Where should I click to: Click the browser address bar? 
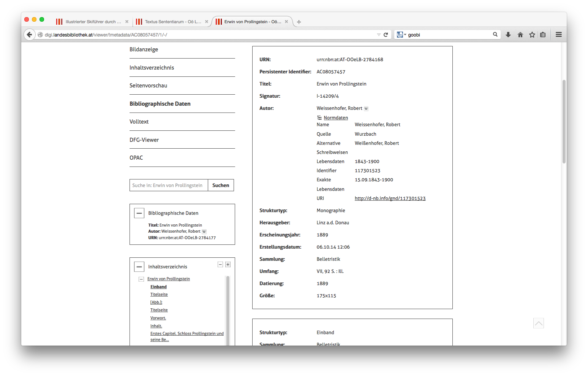pyautogui.click(x=209, y=35)
